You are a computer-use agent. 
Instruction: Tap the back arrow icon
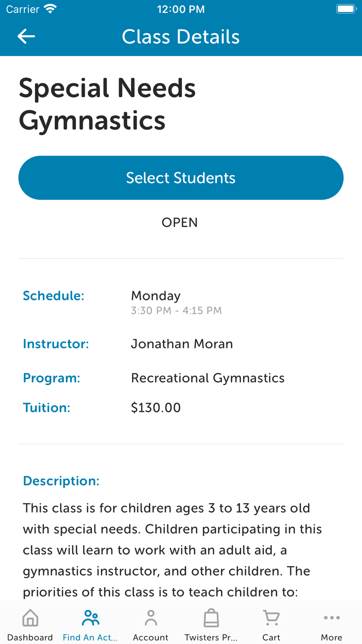tap(26, 37)
